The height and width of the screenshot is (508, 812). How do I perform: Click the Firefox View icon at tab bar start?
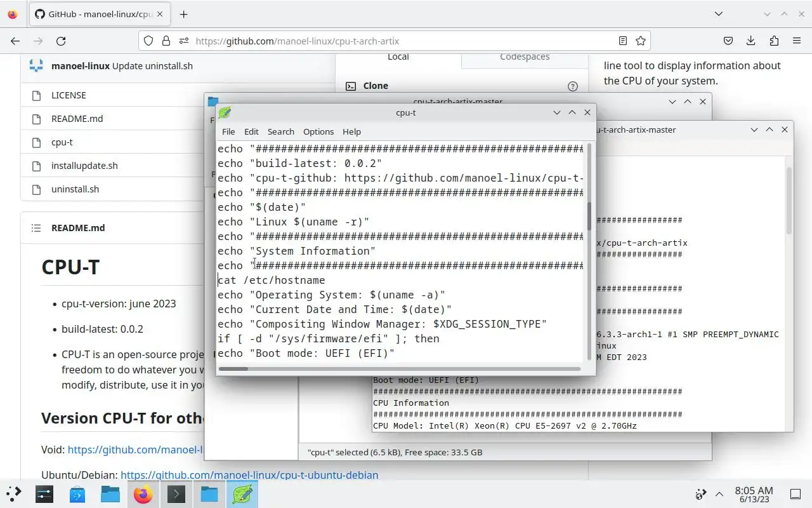(13, 14)
